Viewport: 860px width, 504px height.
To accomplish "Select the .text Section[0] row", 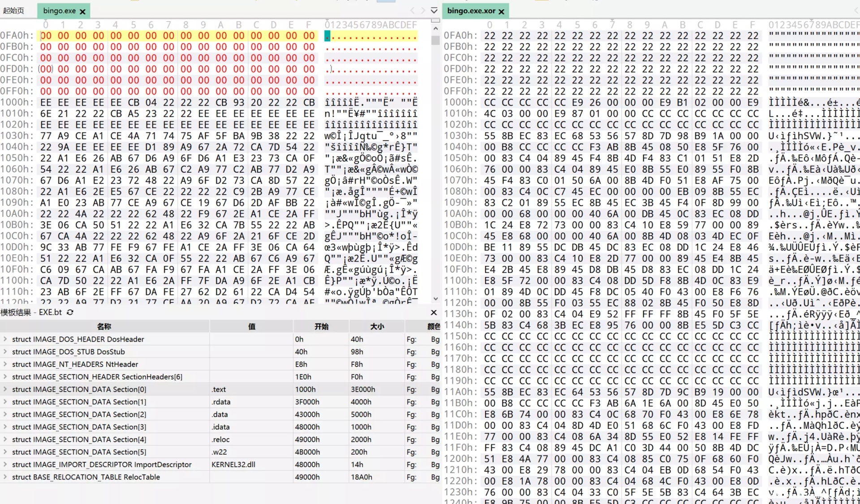I will (79, 389).
